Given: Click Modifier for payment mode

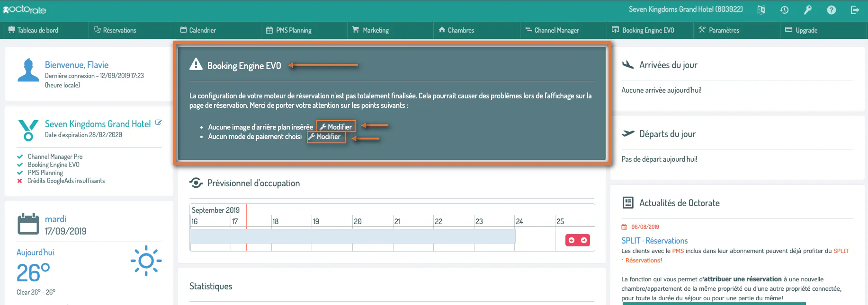Looking at the screenshot, I should [x=327, y=137].
